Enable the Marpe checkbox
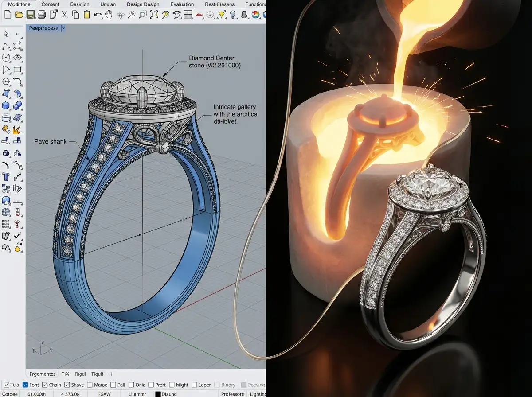 [x=90, y=385]
